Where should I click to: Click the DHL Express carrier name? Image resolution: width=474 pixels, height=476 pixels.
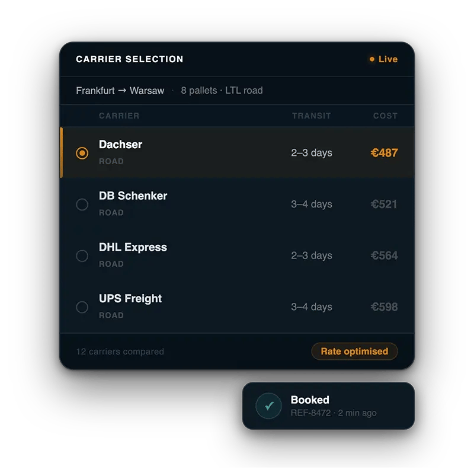pos(133,248)
